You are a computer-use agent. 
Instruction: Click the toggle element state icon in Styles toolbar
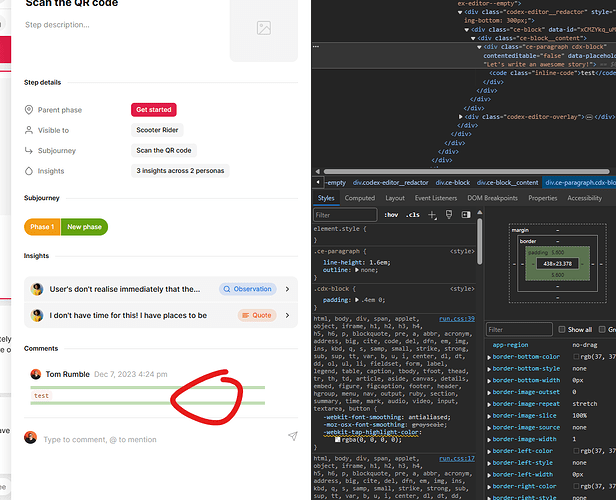pyautogui.click(x=449, y=214)
